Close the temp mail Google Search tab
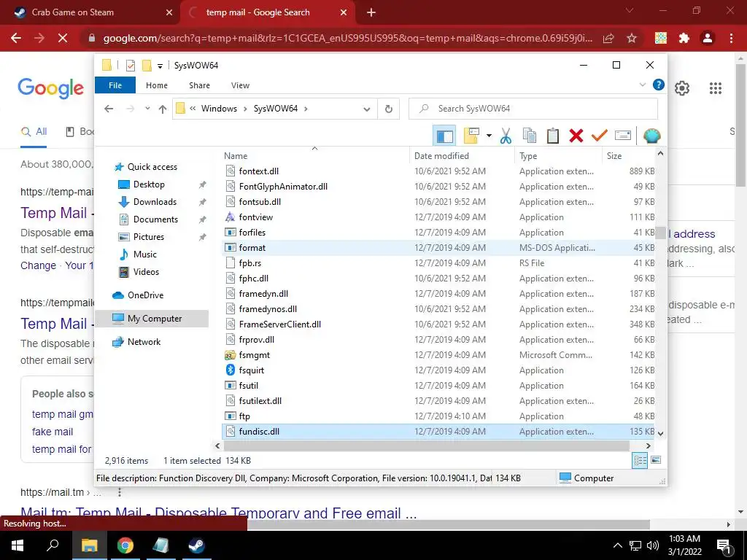Screen dimensions: 747x560 [x=344, y=13]
